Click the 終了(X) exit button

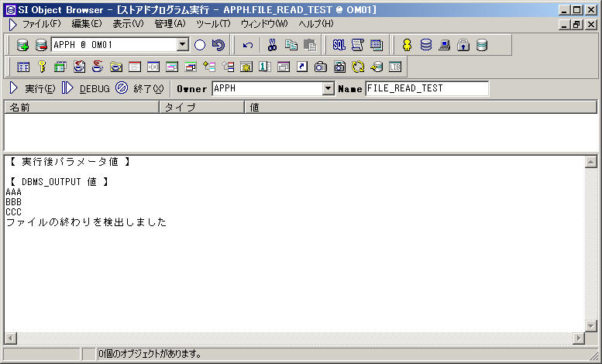[140, 88]
